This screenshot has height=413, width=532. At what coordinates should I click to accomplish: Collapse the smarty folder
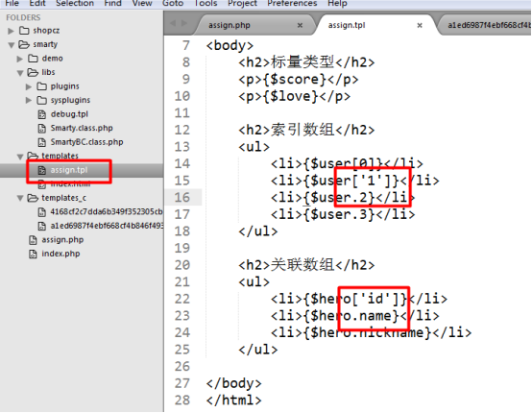(x=12, y=45)
